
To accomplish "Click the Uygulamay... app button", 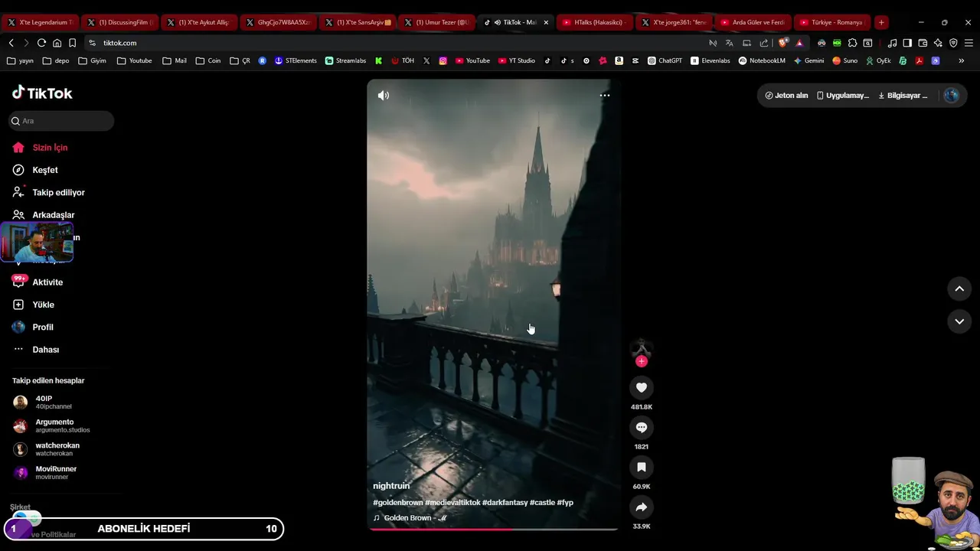I will pos(843,96).
